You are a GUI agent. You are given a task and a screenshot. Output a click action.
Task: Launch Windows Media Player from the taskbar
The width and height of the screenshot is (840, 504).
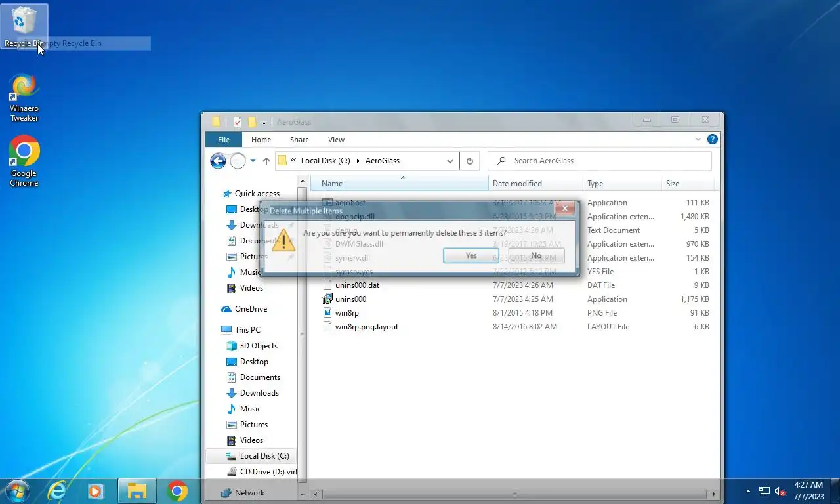click(96, 490)
